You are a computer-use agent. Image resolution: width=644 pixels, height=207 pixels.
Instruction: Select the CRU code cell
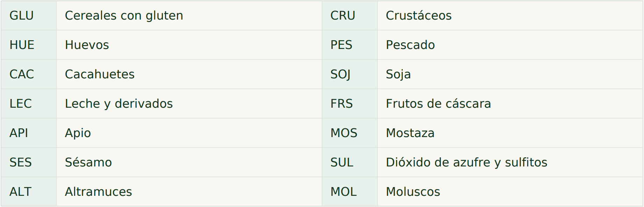(x=350, y=15)
